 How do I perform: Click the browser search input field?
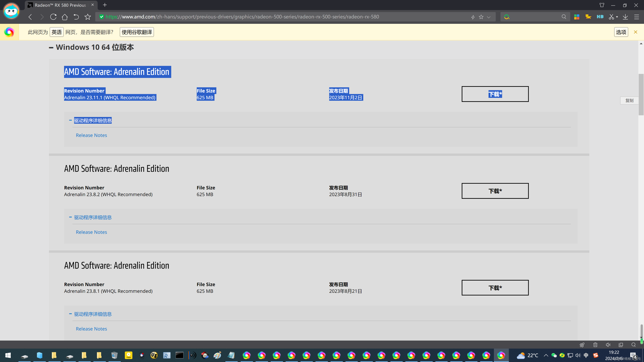point(535,17)
